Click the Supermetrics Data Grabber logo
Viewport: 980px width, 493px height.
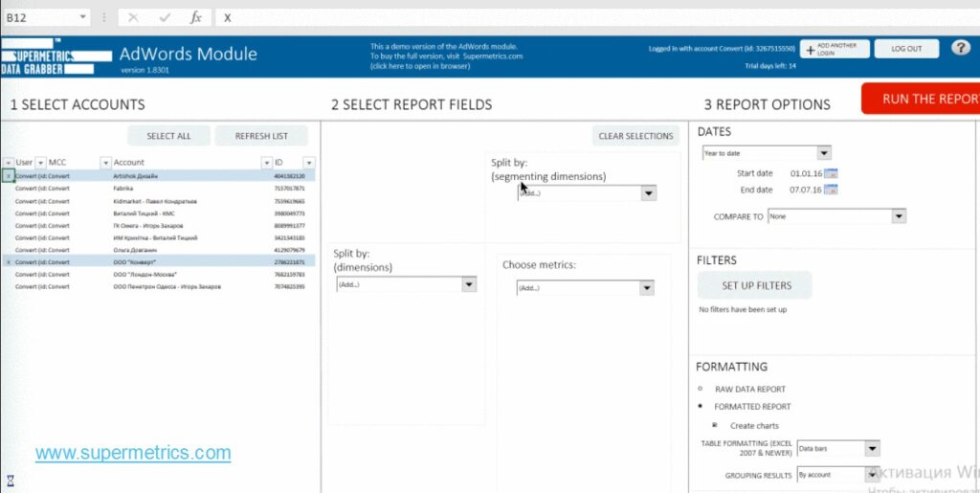tap(56, 56)
